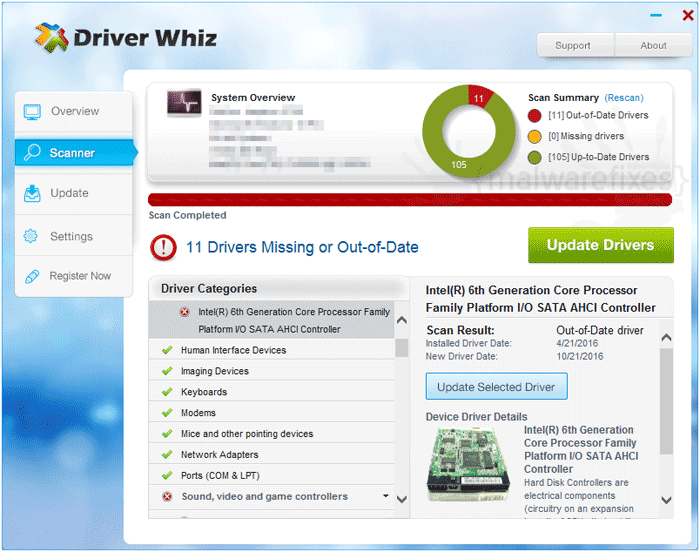Click the Overview monitor icon
The width and height of the screenshot is (700, 552).
(32, 112)
